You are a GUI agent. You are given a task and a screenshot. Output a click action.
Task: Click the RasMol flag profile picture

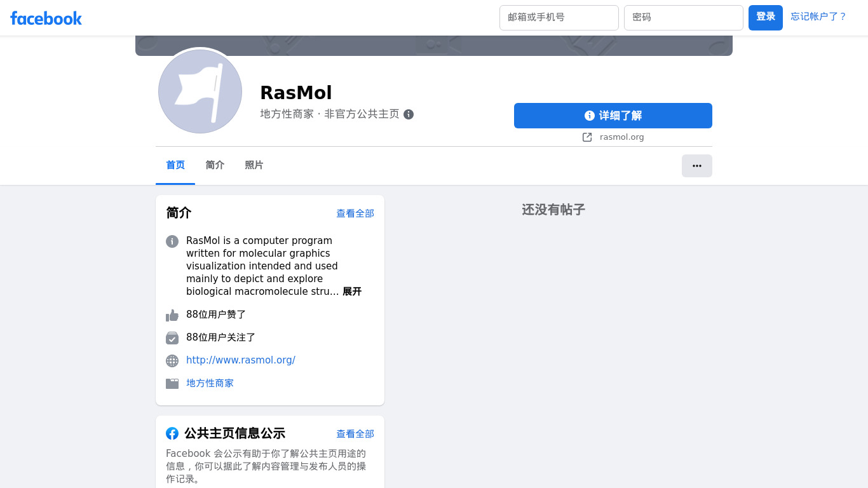[x=200, y=91]
